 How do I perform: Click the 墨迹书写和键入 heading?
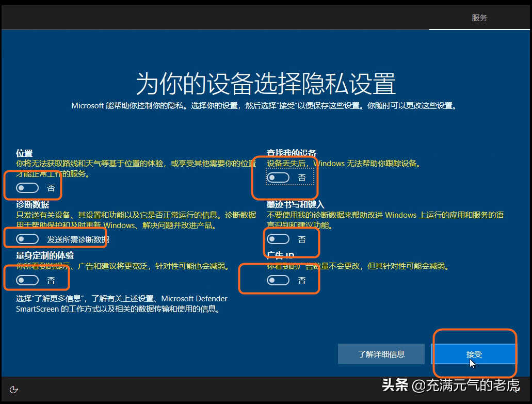296,204
